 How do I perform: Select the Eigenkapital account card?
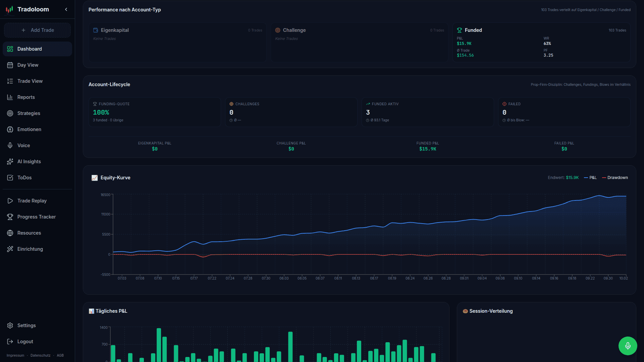177,42
